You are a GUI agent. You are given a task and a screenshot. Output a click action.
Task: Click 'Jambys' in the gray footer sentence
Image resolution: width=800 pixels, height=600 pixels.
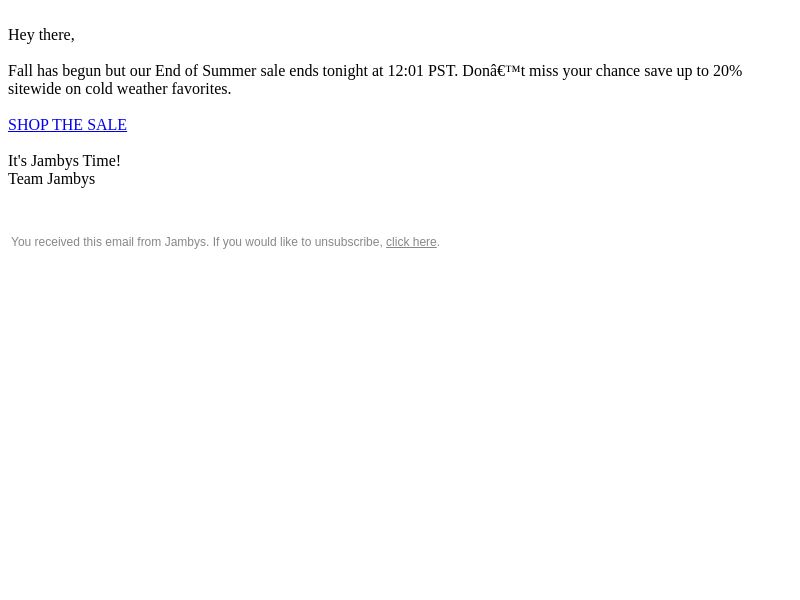pos(186,242)
